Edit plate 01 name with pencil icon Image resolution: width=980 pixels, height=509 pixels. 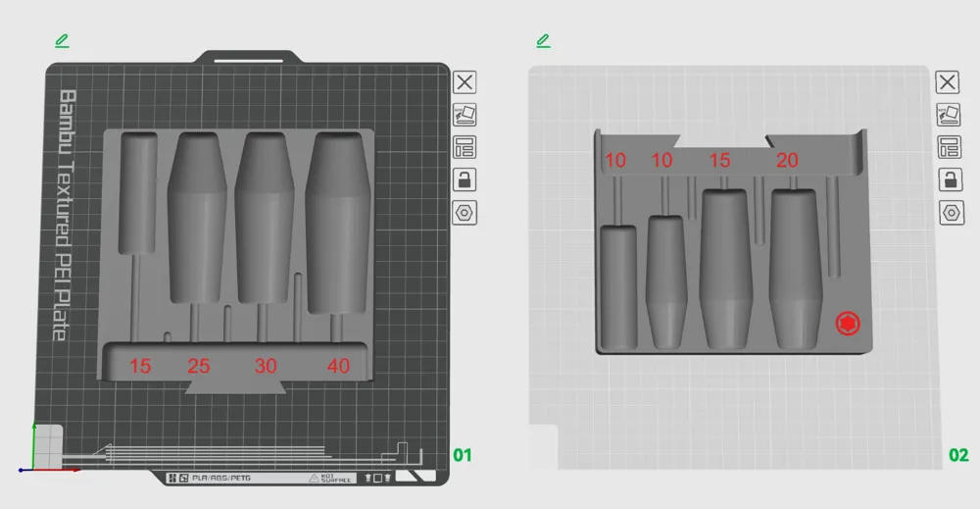click(63, 40)
